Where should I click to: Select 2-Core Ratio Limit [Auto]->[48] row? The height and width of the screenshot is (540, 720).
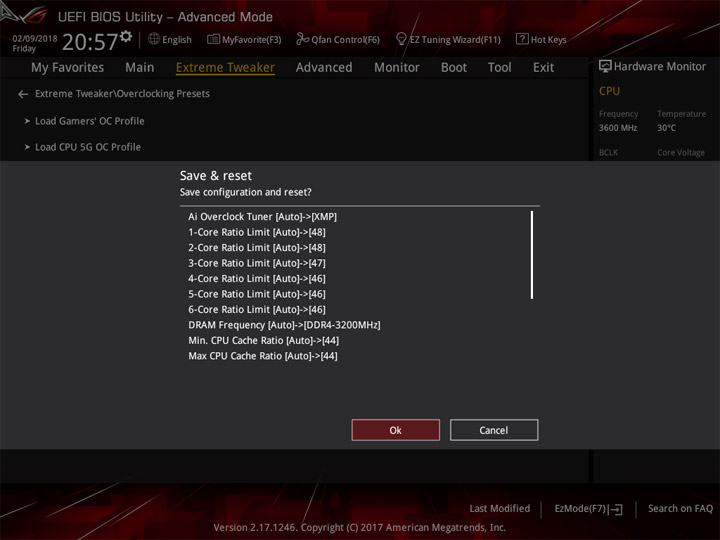coord(257,248)
